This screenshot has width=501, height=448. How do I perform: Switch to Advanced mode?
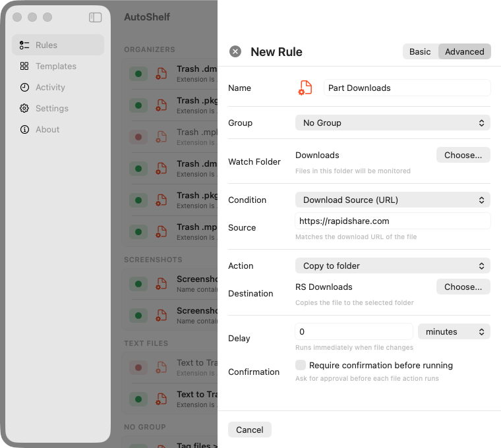465,51
